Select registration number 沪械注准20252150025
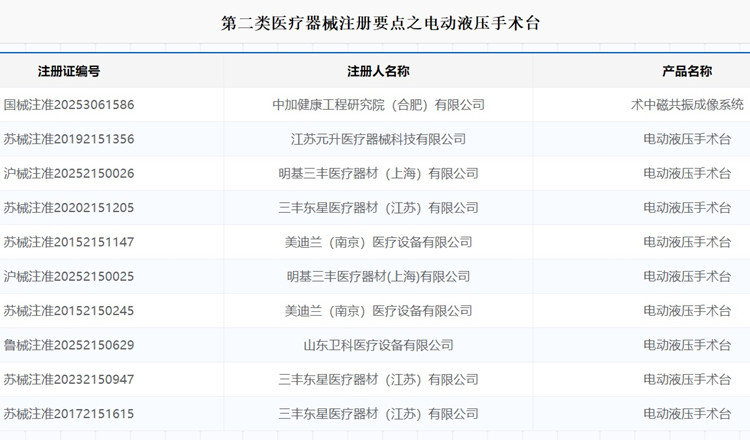The width and height of the screenshot is (750, 440). [x=69, y=276]
